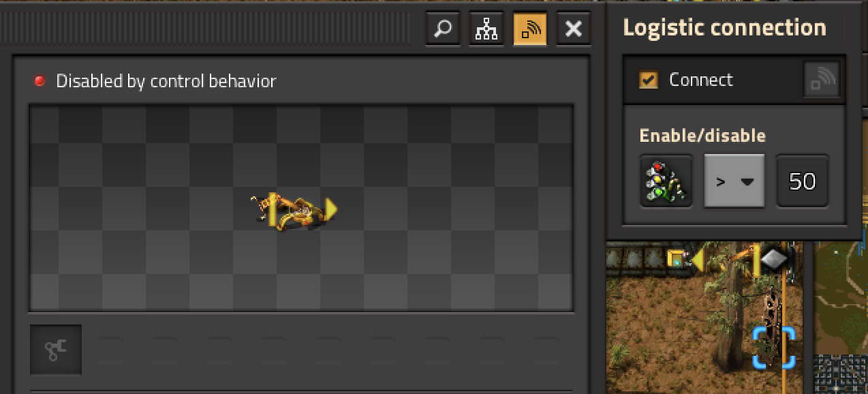The width and height of the screenshot is (868, 394).
Task: Select the iron plate icon on map
Action: (774, 259)
